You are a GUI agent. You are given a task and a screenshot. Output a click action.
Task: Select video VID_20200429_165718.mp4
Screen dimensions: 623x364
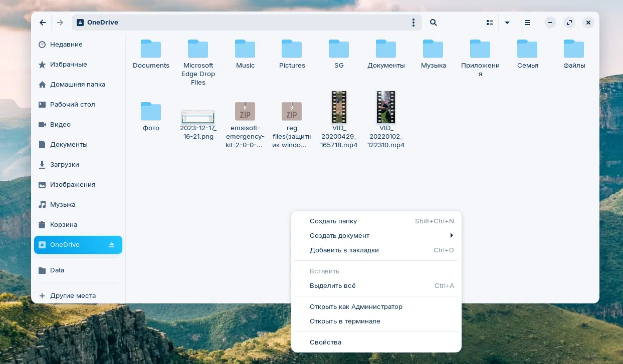click(x=339, y=107)
